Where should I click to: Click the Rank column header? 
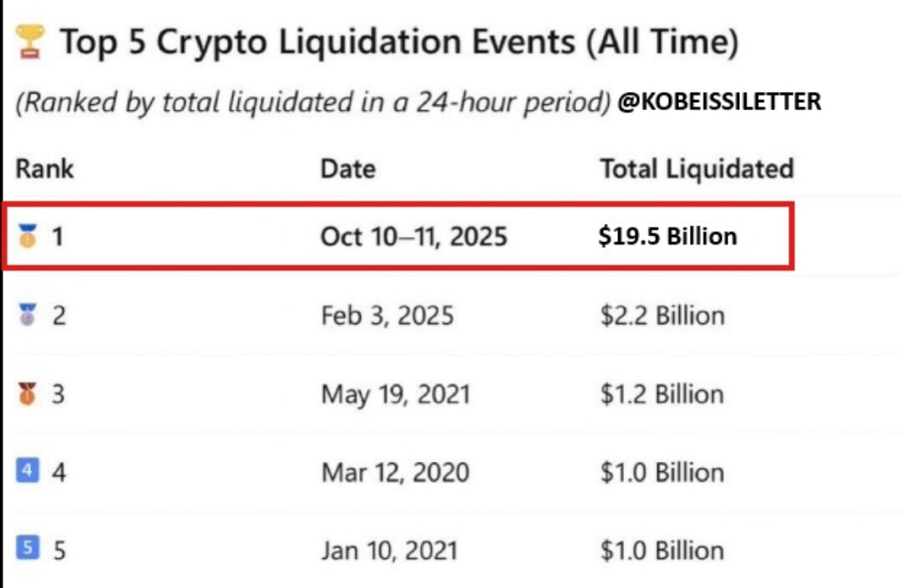coord(44,169)
